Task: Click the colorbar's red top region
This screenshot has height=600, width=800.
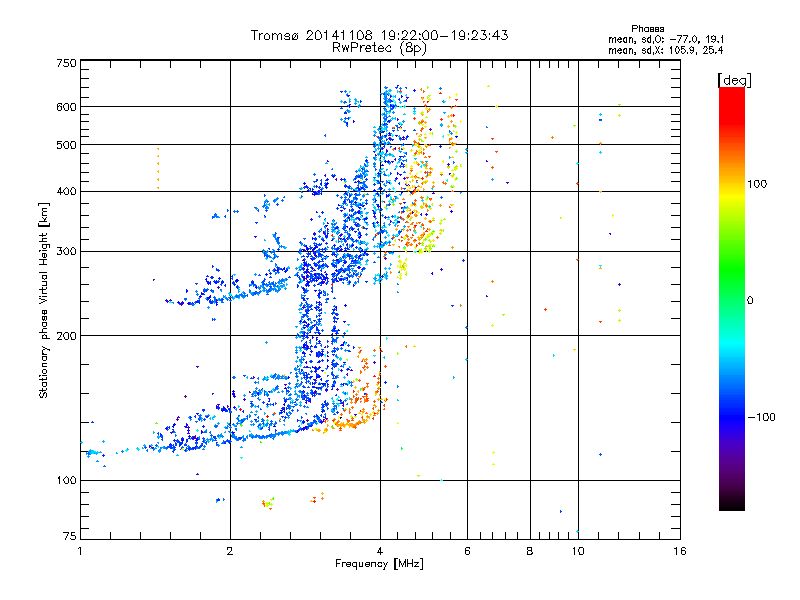Action: point(732,105)
